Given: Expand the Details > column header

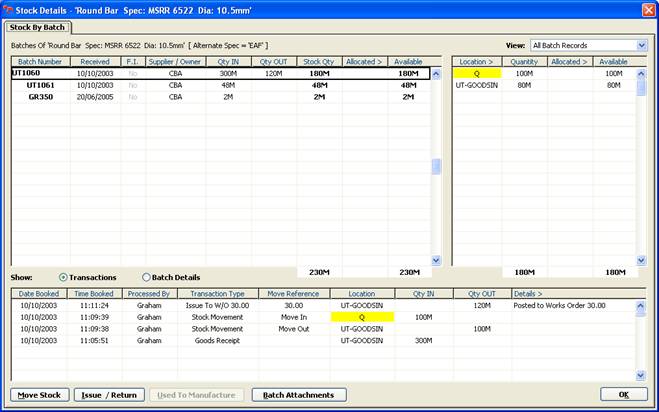Looking at the screenshot, I should pyautogui.click(x=528, y=293).
